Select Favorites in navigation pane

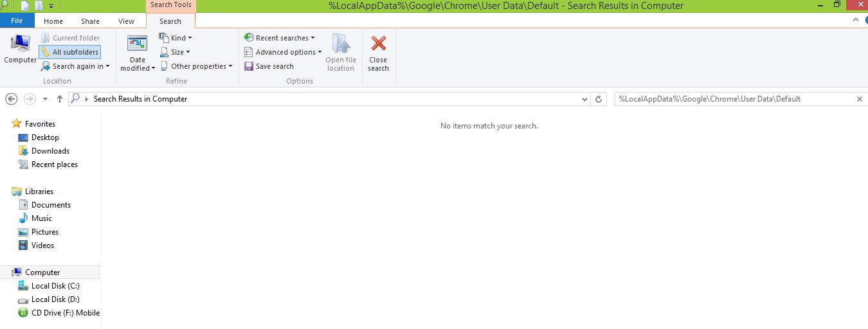(40, 124)
